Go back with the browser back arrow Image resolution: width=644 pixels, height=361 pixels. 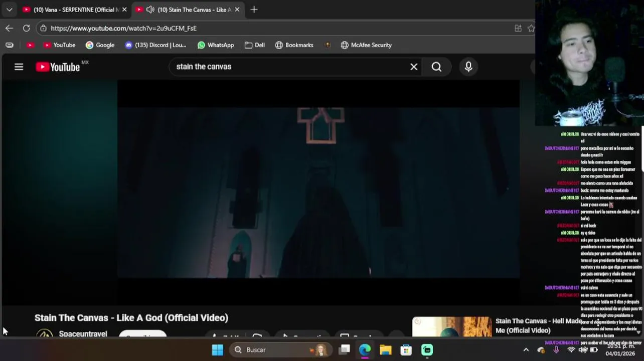click(x=9, y=28)
